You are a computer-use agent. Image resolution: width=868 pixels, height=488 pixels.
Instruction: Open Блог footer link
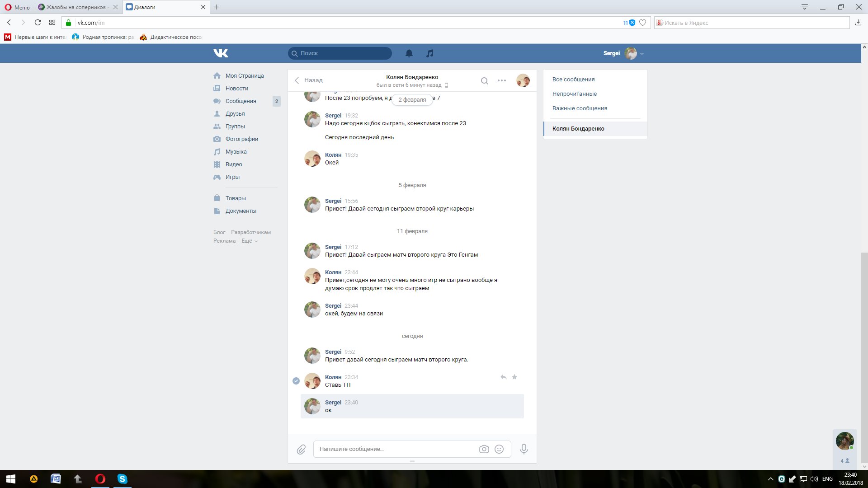pos(219,232)
